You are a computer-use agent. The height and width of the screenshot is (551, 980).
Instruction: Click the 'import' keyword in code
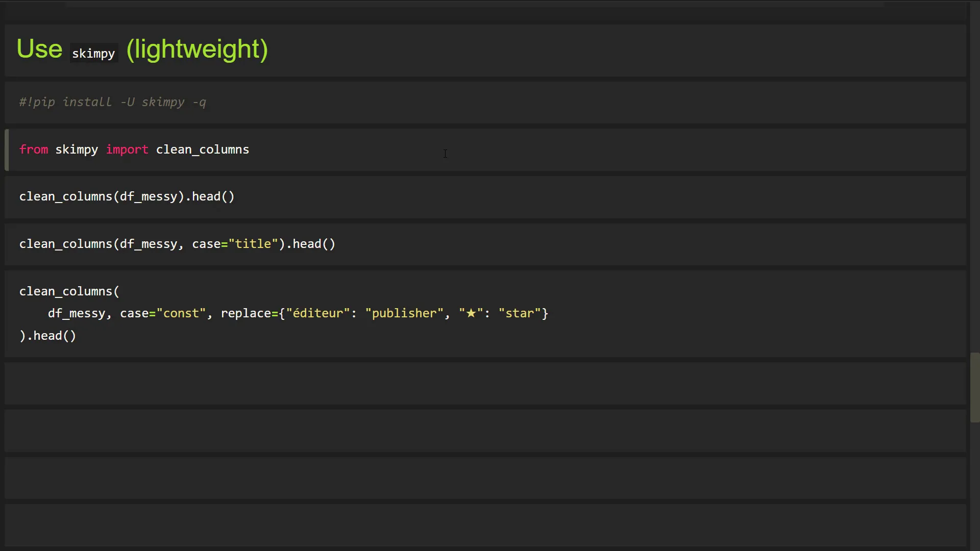(x=127, y=149)
